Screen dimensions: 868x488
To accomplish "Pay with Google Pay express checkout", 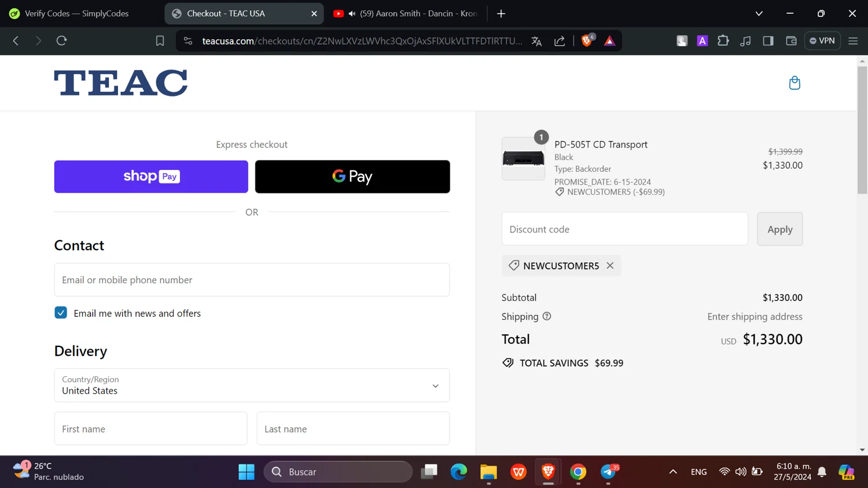I will coord(352,176).
